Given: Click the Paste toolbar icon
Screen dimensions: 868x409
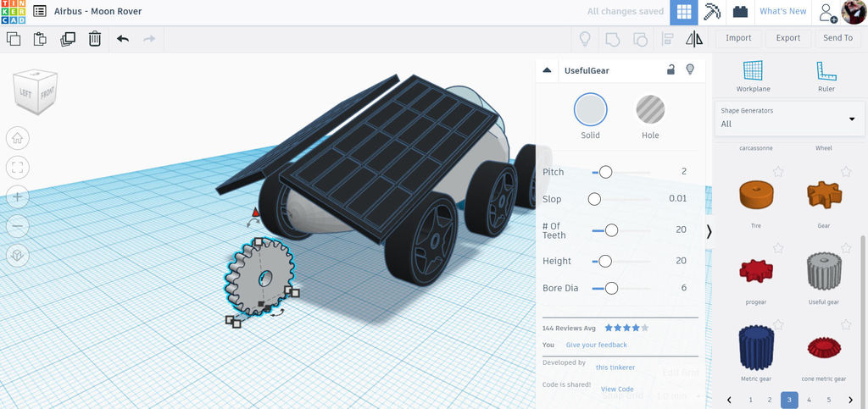Looking at the screenshot, I should tap(40, 39).
